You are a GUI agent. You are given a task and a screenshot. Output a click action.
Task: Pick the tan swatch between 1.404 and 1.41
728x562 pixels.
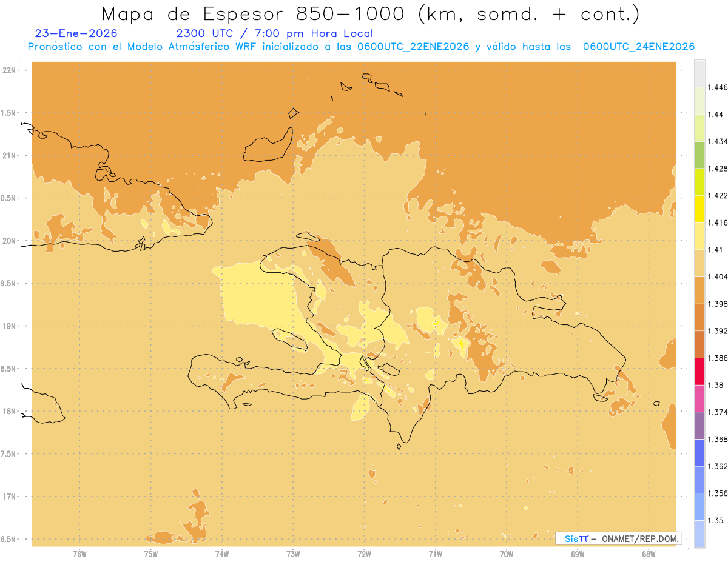coord(699,263)
